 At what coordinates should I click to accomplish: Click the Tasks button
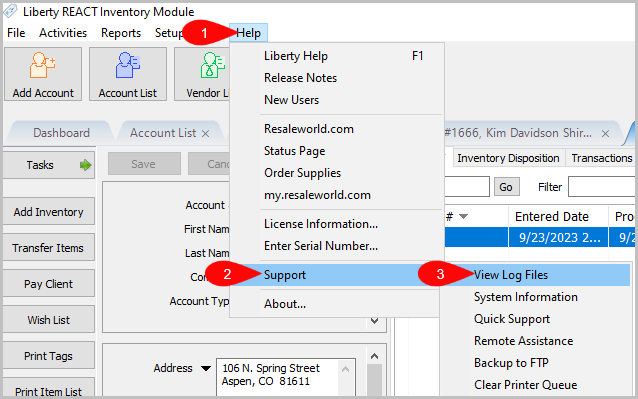pos(49,165)
